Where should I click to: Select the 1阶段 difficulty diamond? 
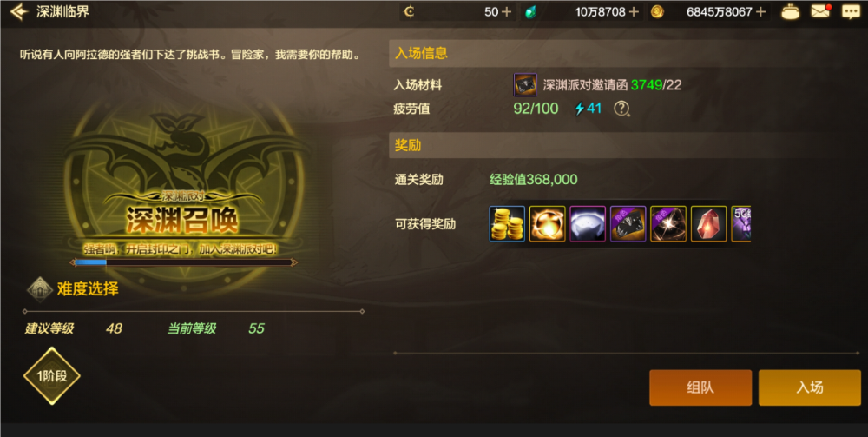[x=52, y=376]
